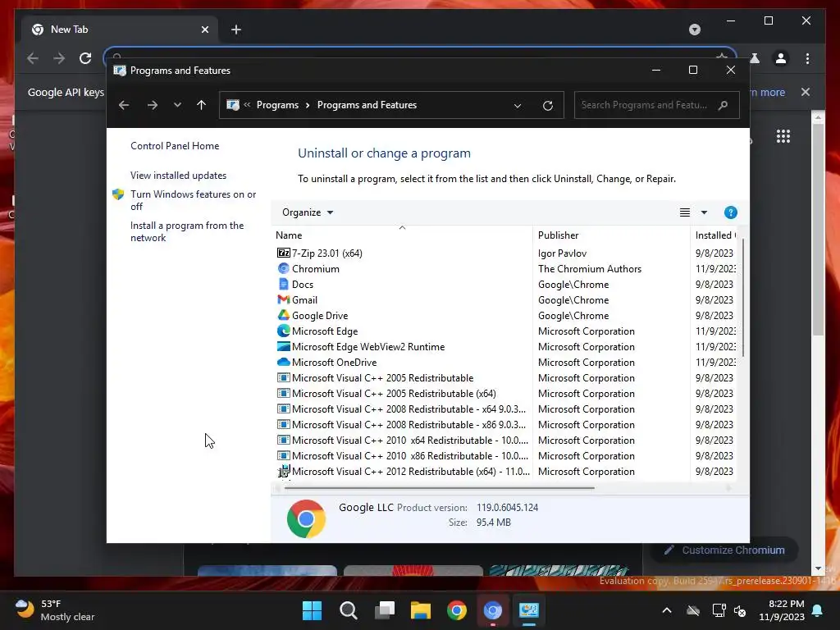This screenshot has height=630, width=840.
Task: Open Install a program from the network
Action: [x=187, y=231]
